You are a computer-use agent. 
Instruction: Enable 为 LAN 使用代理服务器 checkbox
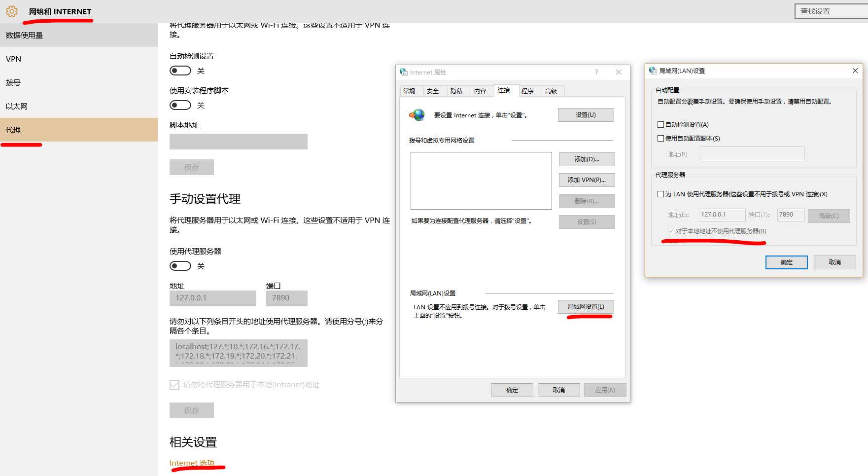(x=661, y=194)
